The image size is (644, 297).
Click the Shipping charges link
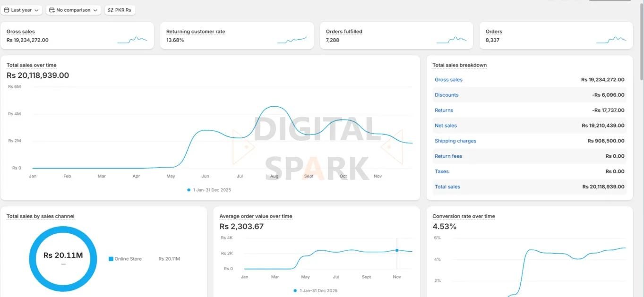455,141
